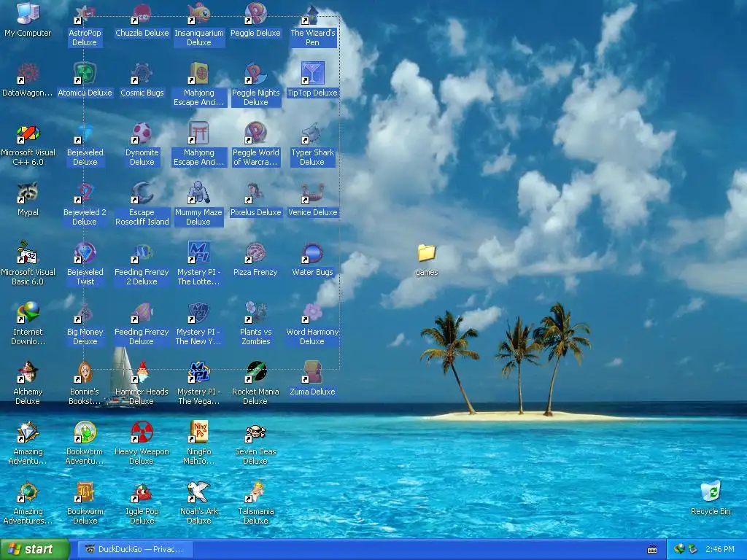Select the Iggle Pop Deluxe icon

[x=142, y=491]
